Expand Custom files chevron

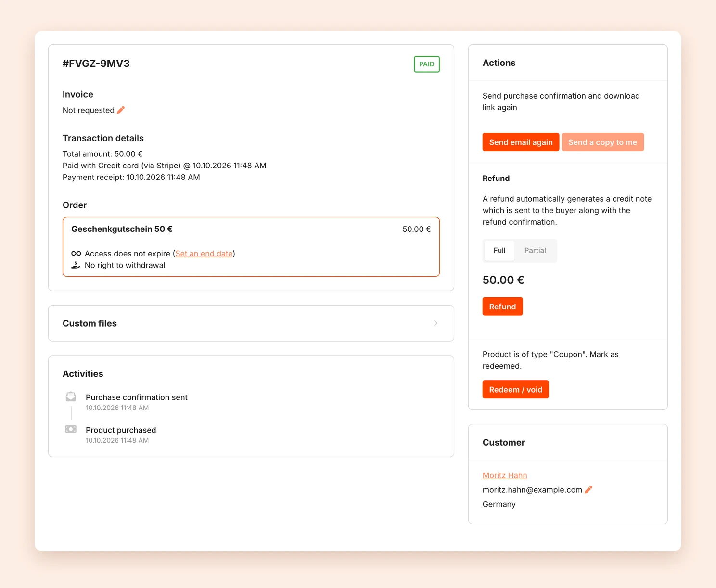coord(435,323)
